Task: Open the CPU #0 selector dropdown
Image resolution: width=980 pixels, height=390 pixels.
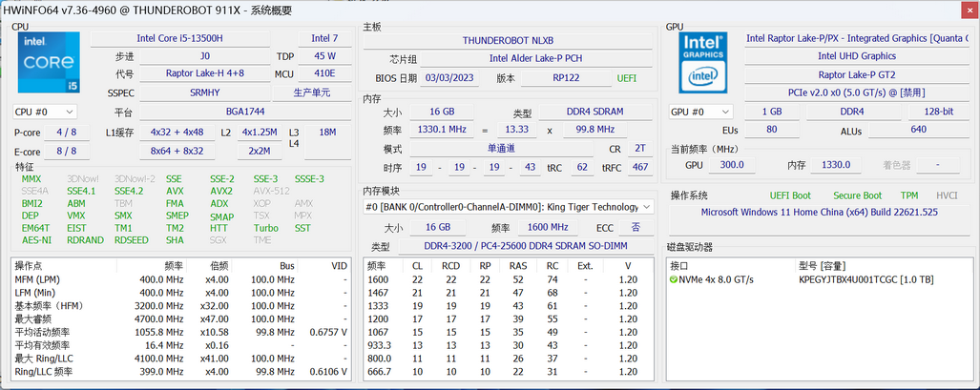Action: pyautogui.click(x=45, y=112)
